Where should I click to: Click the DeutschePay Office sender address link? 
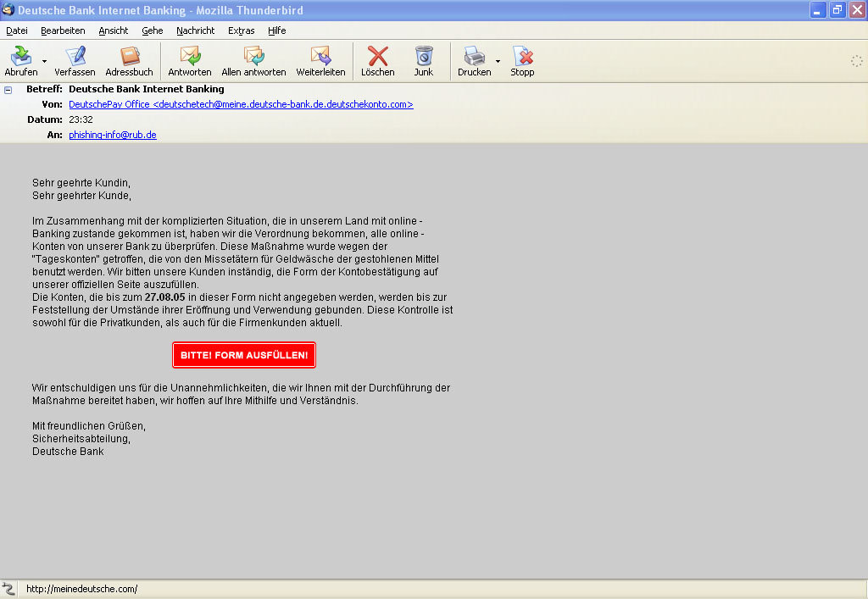(241, 104)
